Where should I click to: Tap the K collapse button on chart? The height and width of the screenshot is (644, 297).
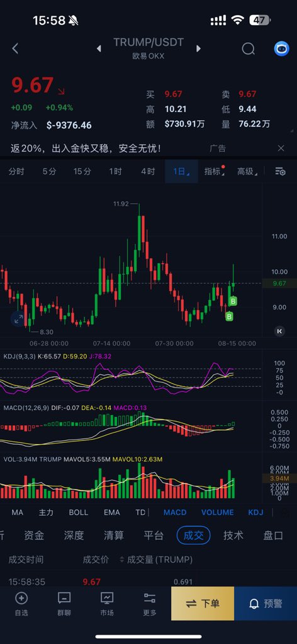click(280, 331)
